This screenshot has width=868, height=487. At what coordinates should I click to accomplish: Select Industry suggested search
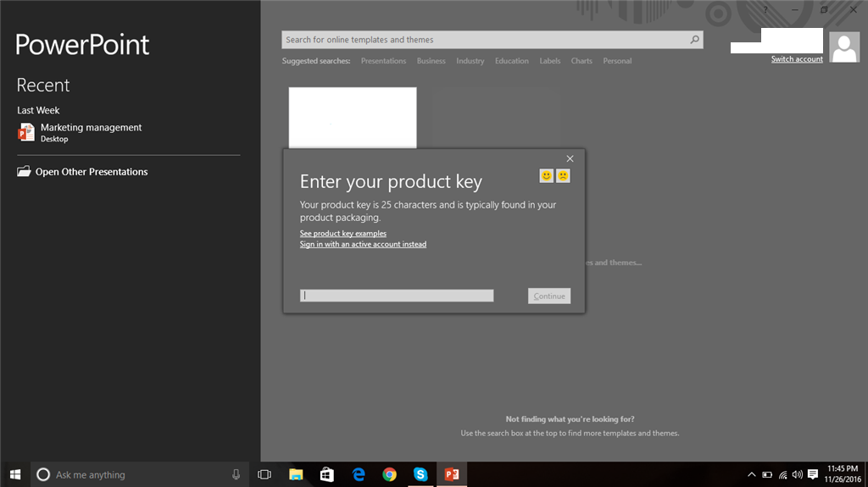tap(470, 61)
